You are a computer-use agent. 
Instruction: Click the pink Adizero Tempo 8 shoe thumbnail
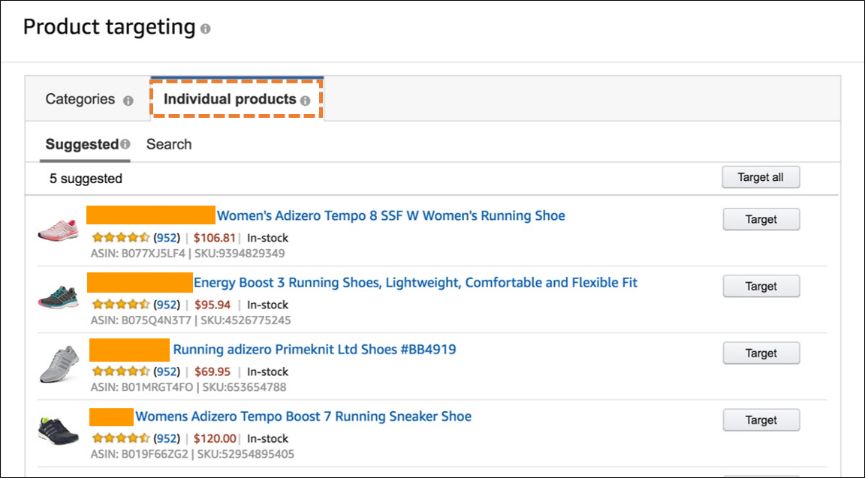[x=58, y=228]
